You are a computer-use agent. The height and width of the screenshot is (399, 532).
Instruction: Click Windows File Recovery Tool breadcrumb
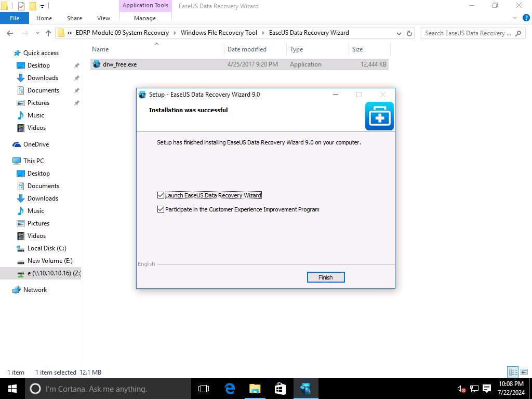tap(219, 33)
